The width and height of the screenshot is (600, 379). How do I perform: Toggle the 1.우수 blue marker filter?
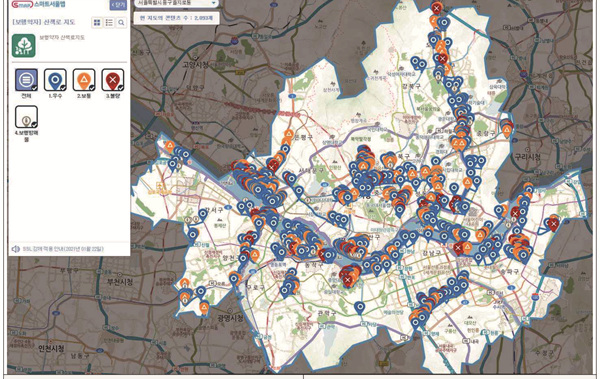pos(55,80)
